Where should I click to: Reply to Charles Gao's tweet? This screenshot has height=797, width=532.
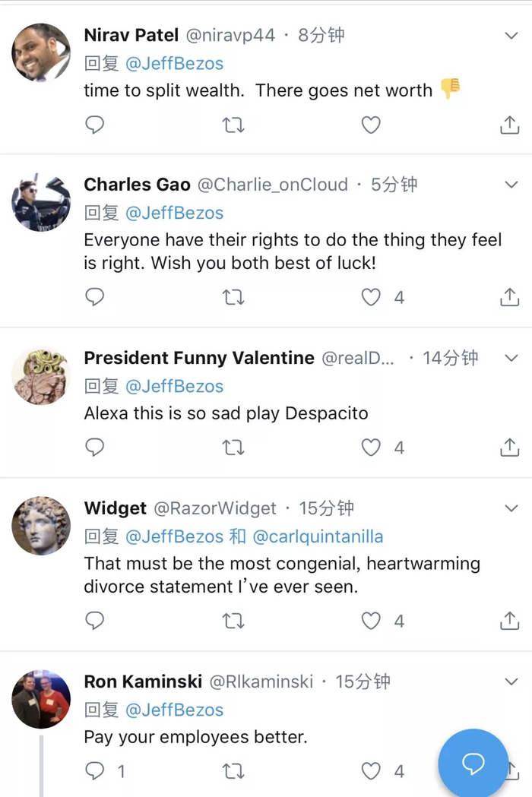94,297
